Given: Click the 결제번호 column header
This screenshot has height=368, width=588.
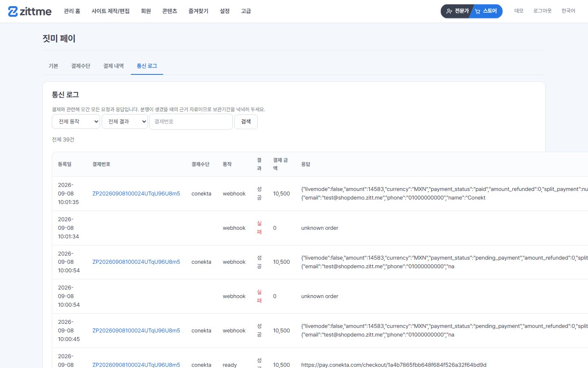Looking at the screenshot, I should pyautogui.click(x=101, y=164).
